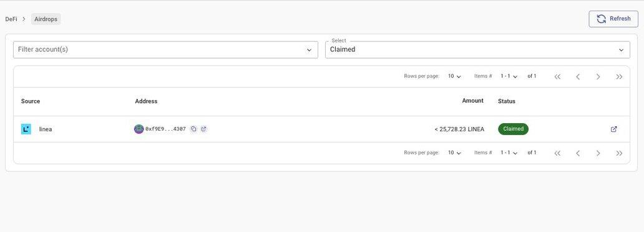The height and width of the screenshot is (232, 644).
Task: Open top Items # range dropdown
Action: (x=509, y=76)
